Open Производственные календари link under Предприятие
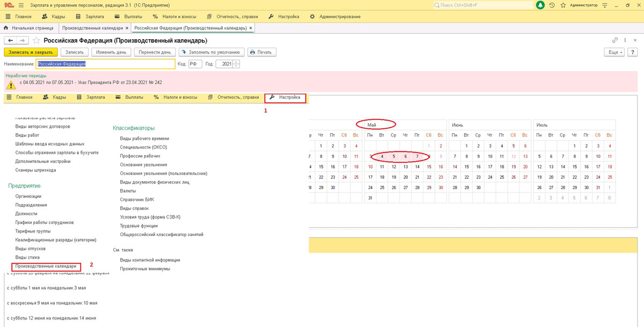Viewport: 644px width, 327px height. point(46,266)
